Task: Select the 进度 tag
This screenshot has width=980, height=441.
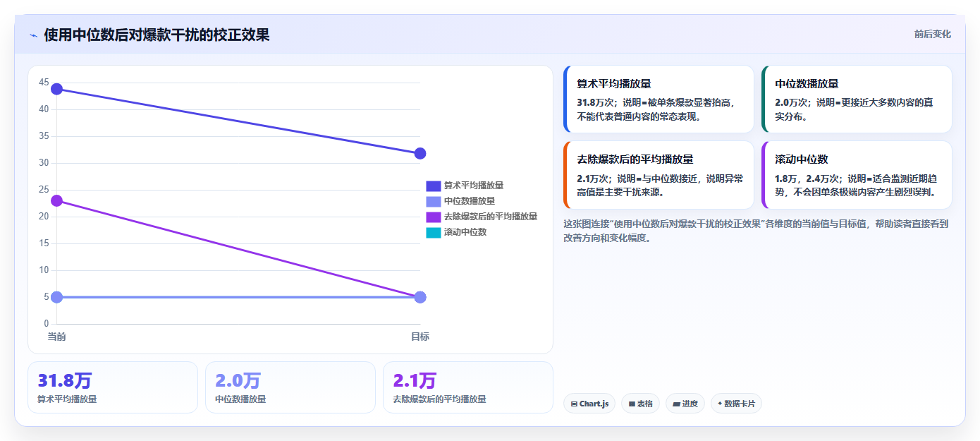Action: 685,404
